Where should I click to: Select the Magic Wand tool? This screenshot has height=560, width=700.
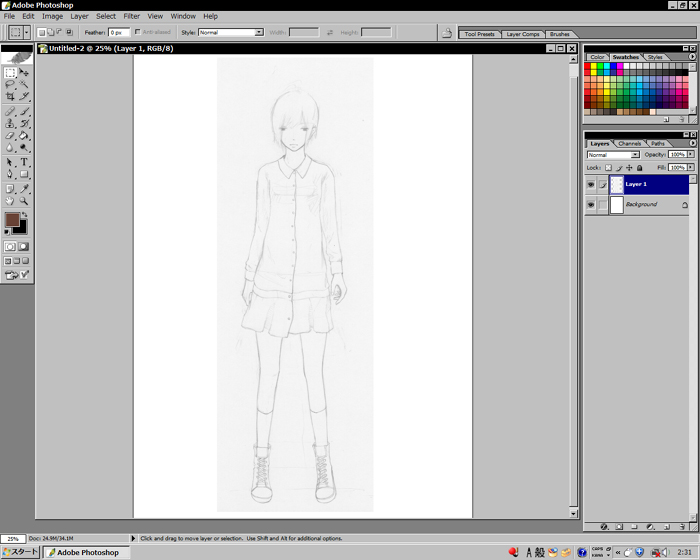click(x=24, y=85)
